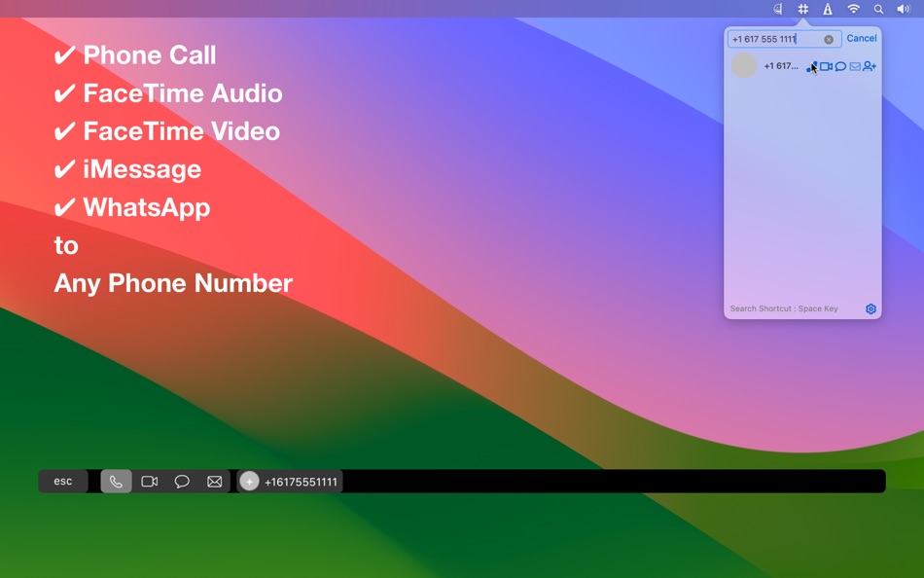Open the Wi-Fi menu bar icon
The height and width of the screenshot is (578, 924).
pos(853,9)
